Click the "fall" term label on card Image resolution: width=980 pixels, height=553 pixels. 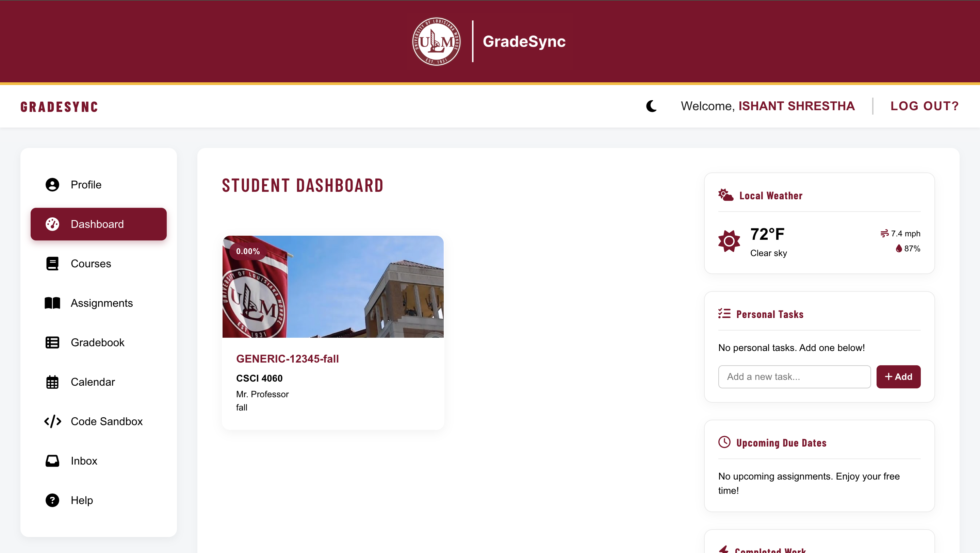click(x=242, y=408)
